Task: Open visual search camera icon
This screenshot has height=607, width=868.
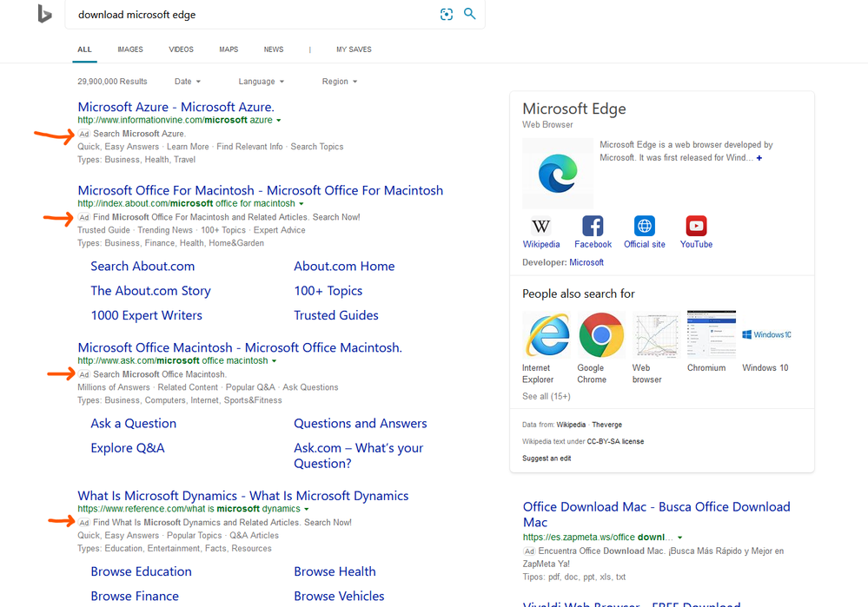Action: click(x=447, y=15)
